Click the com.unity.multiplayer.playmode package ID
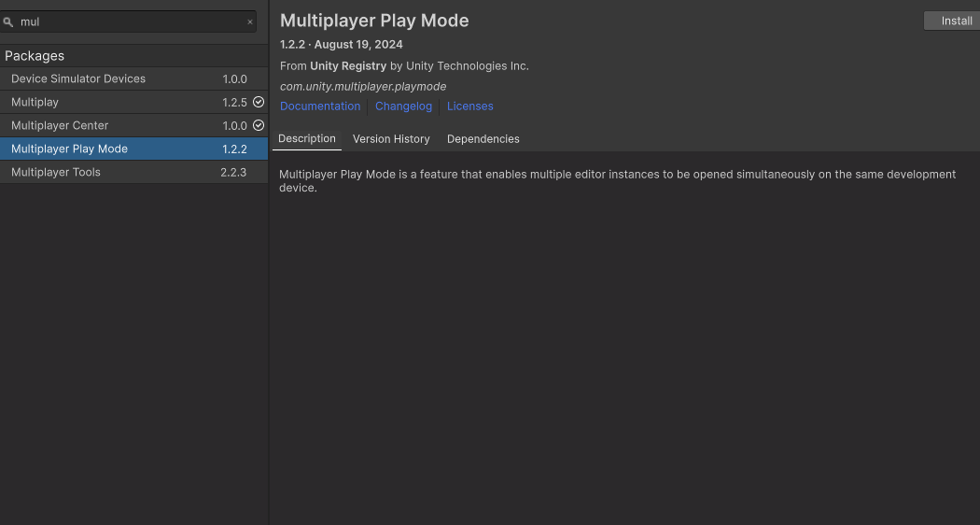Viewport: 980px width, 525px height. 363,86
